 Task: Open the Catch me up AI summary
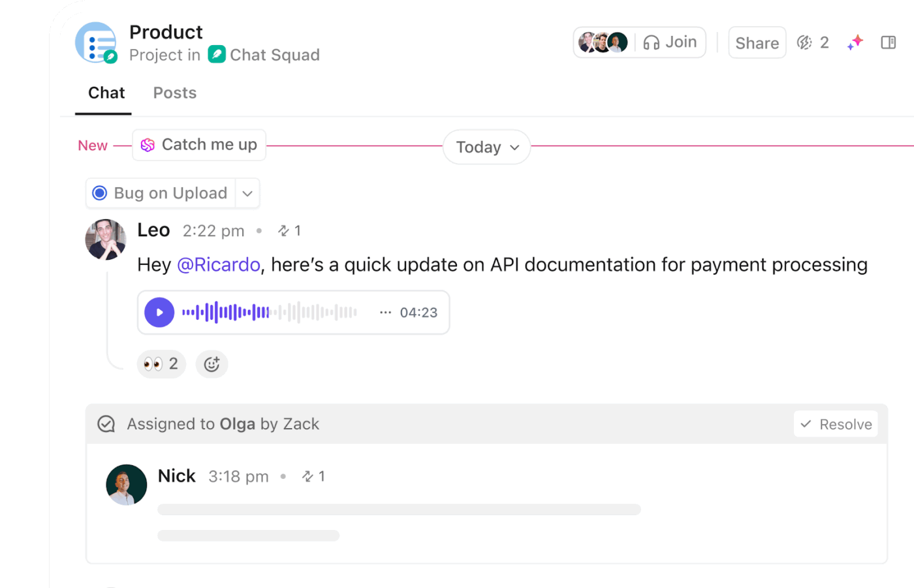click(x=198, y=145)
